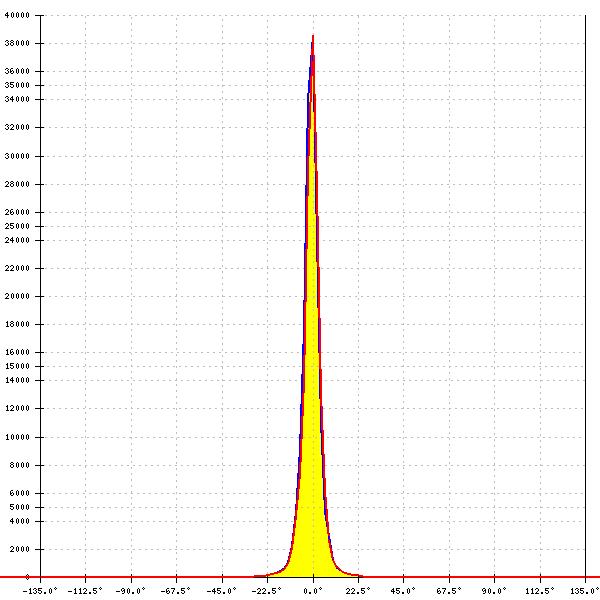The width and height of the screenshot is (600, 600).
Task: Click the 18000 y-axis label
Action: [x=17, y=324]
